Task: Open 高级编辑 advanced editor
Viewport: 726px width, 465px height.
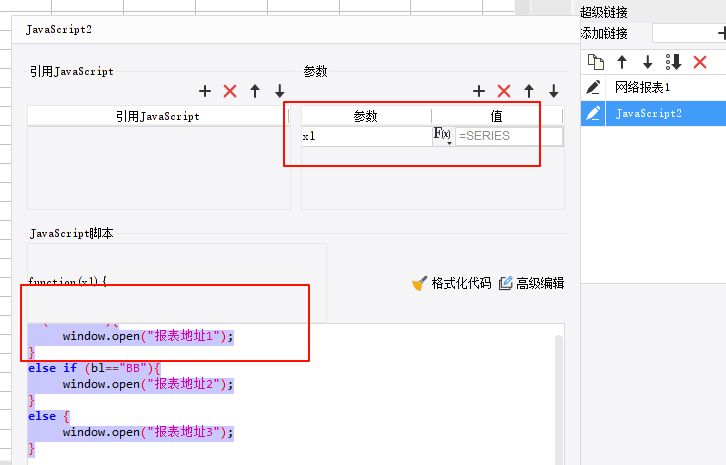Action: (x=531, y=283)
